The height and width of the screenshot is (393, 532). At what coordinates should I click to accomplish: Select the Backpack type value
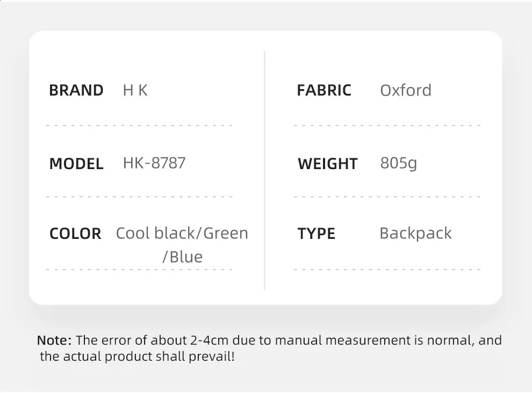tap(415, 233)
